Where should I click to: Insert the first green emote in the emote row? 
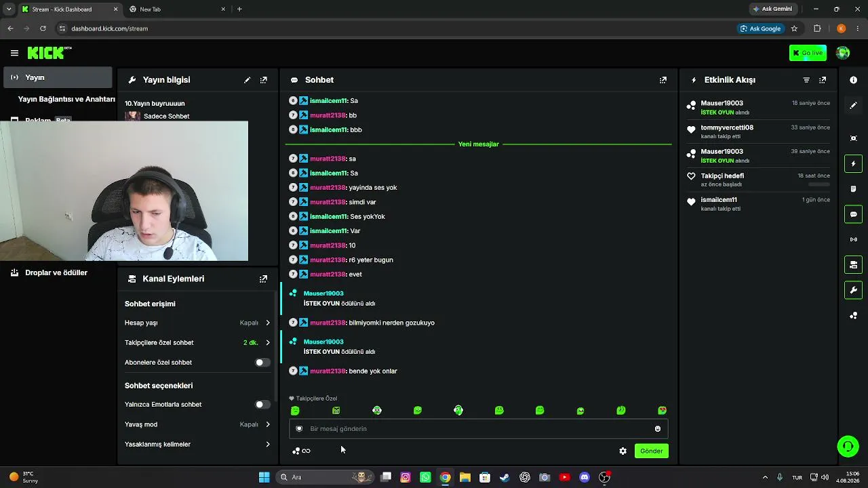click(295, 411)
